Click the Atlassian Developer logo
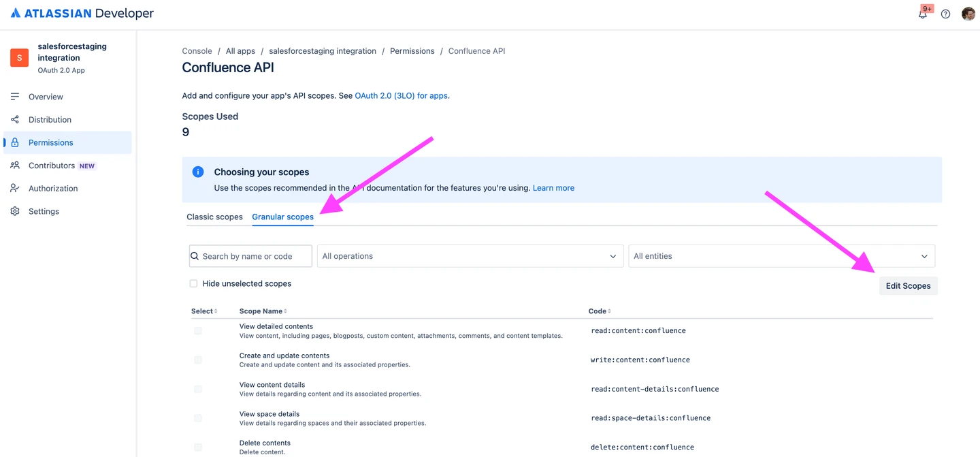 pos(82,14)
